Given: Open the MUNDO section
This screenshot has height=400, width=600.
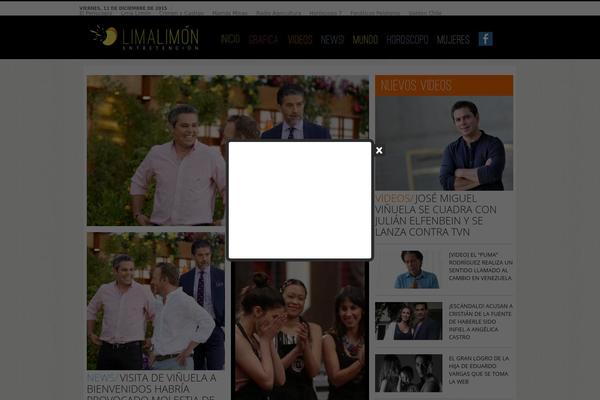Looking at the screenshot, I should point(365,39).
